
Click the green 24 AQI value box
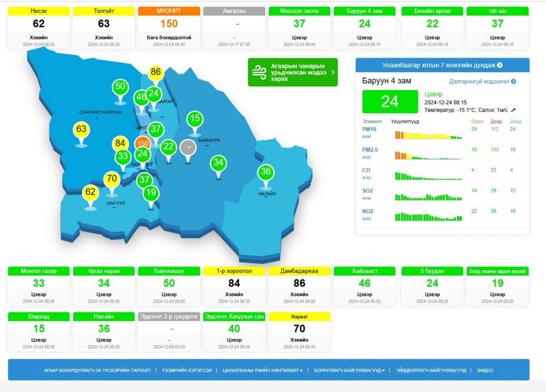[389, 101]
